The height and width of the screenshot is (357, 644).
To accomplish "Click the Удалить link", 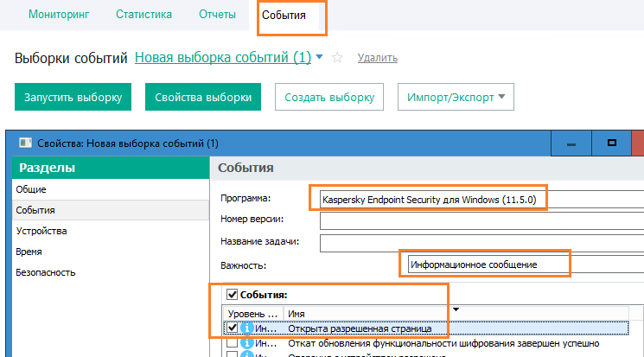I will coord(378,58).
